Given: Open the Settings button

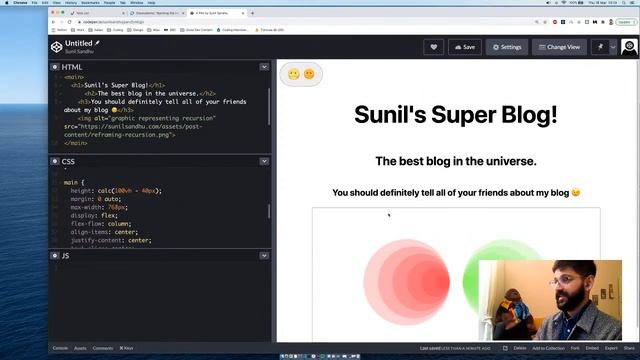Looking at the screenshot, I should coord(507,47).
